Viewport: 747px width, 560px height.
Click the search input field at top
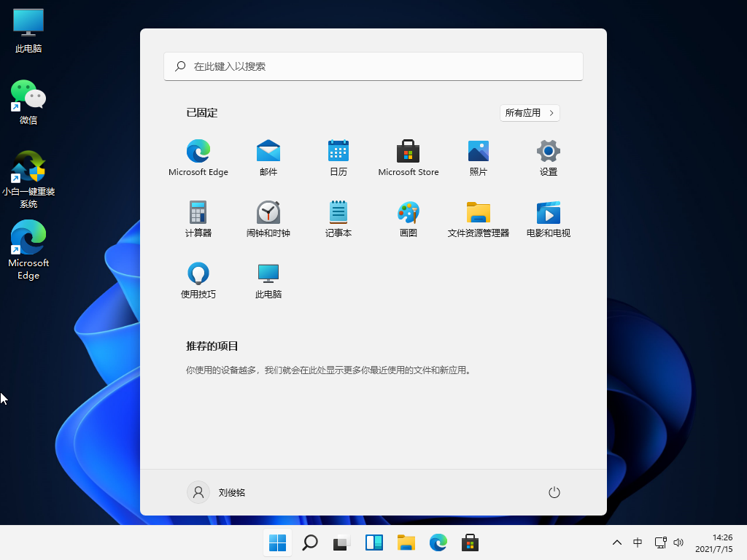pos(373,66)
